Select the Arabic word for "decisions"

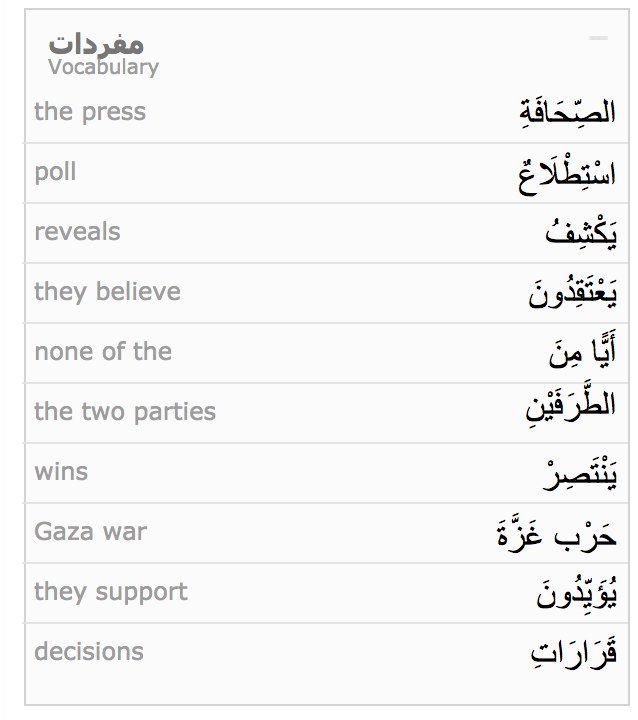[x=573, y=652]
